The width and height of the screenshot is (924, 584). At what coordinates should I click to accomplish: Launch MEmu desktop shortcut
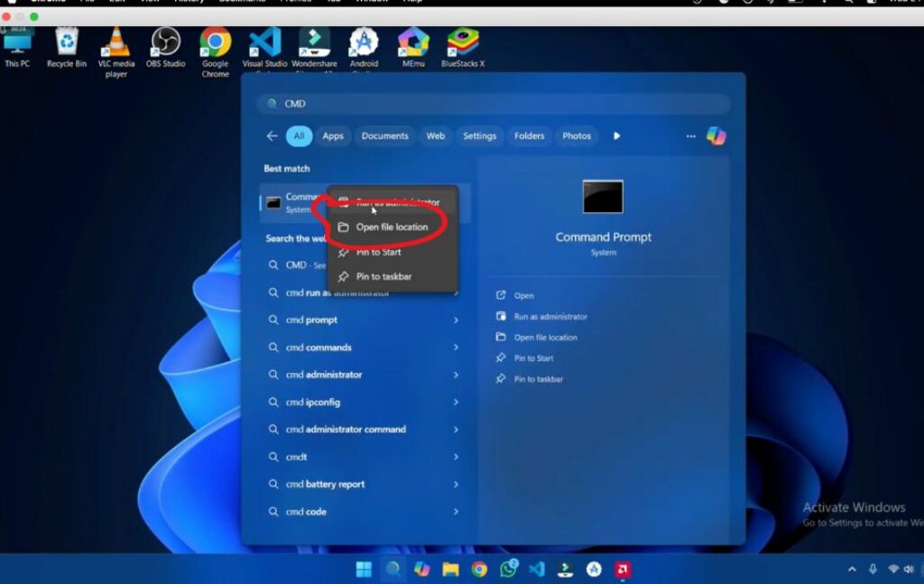413,49
